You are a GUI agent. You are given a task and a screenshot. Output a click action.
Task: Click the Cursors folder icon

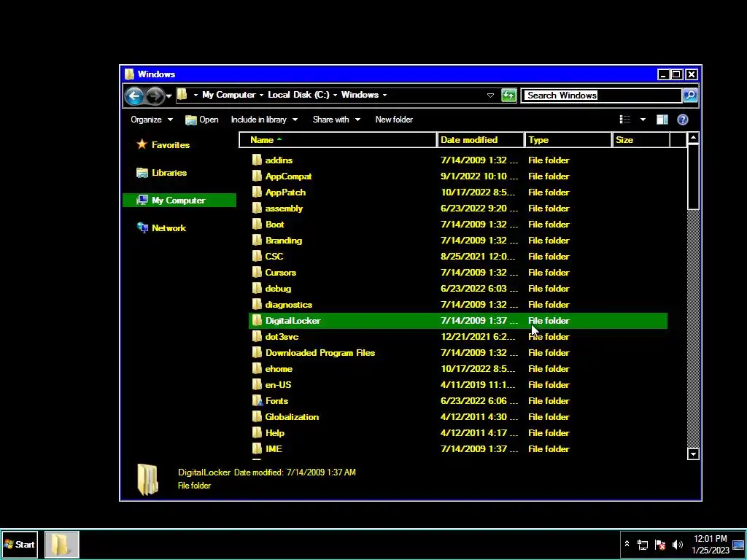coord(258,273)
